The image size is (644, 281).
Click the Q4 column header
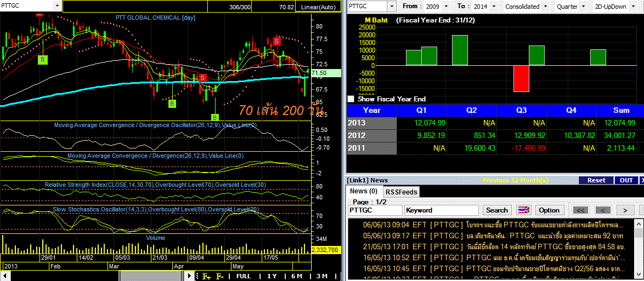[x=571, y=110]
